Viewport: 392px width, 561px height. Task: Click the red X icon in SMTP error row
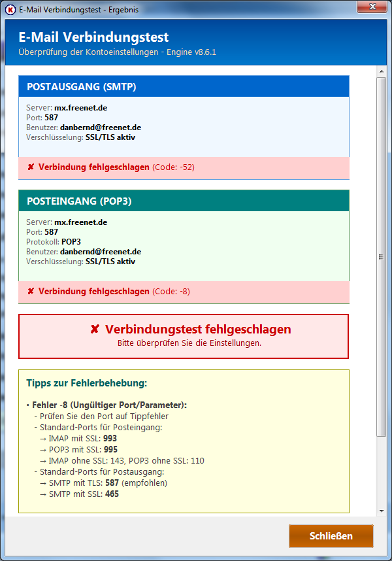coord(31,167)
